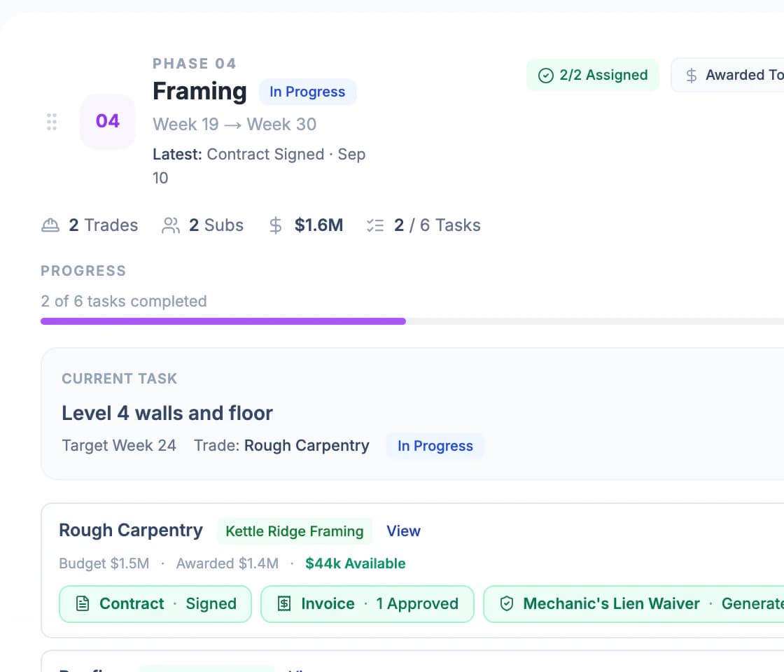Click the hard hat Trades icon
The width and height of the screenshot is (784, 672).
tap(50, 225)
